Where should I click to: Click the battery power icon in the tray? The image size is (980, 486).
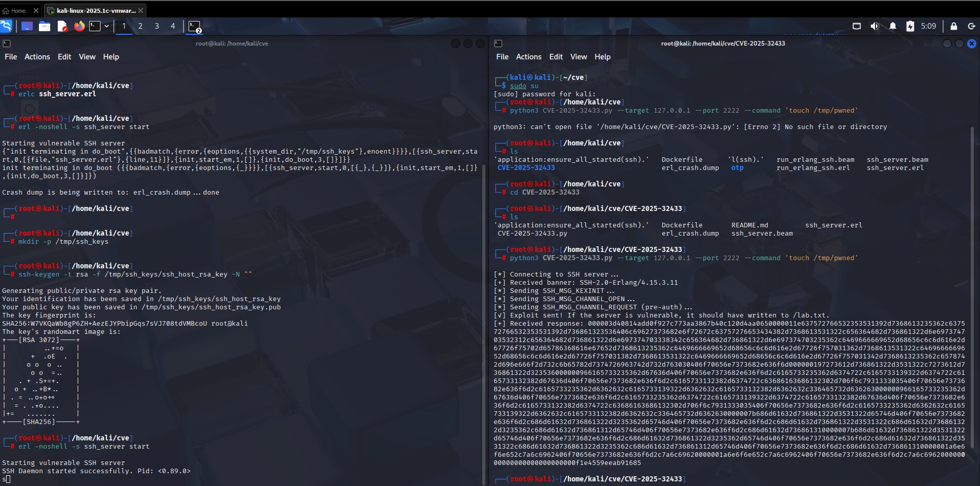[x=911, y=26]
